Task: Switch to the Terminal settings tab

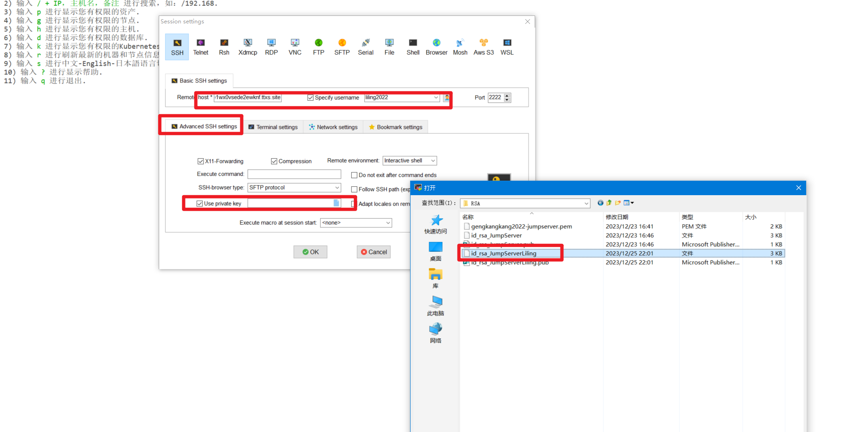Action: pyautogui.click(x=273, y=127)
